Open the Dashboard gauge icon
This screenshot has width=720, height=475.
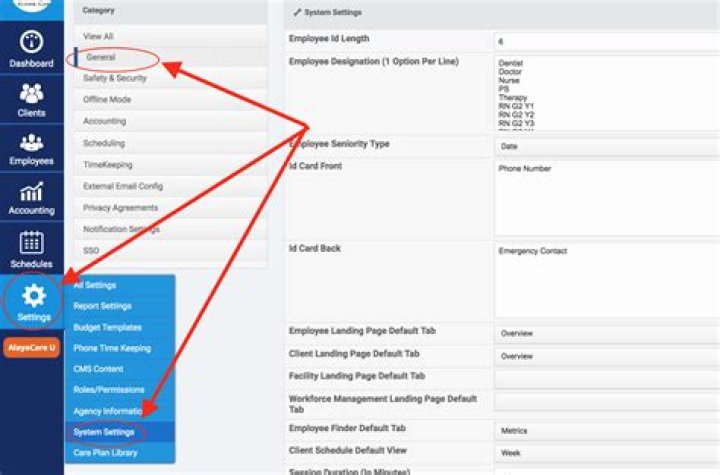click(x=31, y=43)
